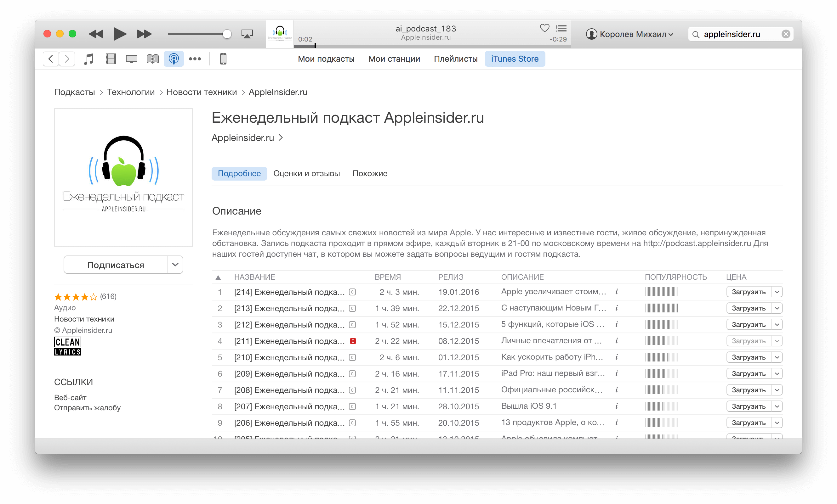
Task: Open the AirPlay output icon
Action: click(x=247, y=34)
